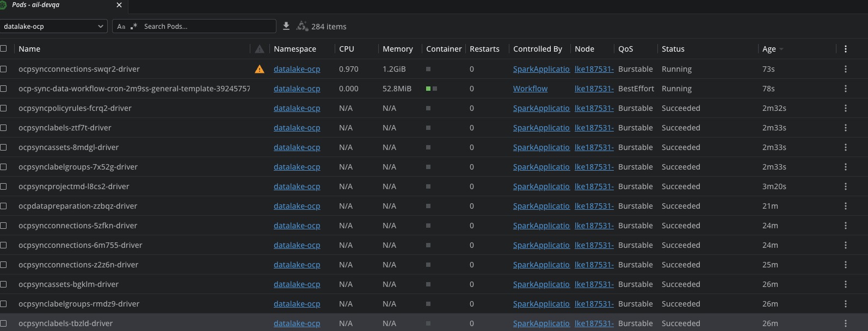The width and height of the screenshot is (868, 331).
Task: Click the warning column header icon
Action: (260, 49)
